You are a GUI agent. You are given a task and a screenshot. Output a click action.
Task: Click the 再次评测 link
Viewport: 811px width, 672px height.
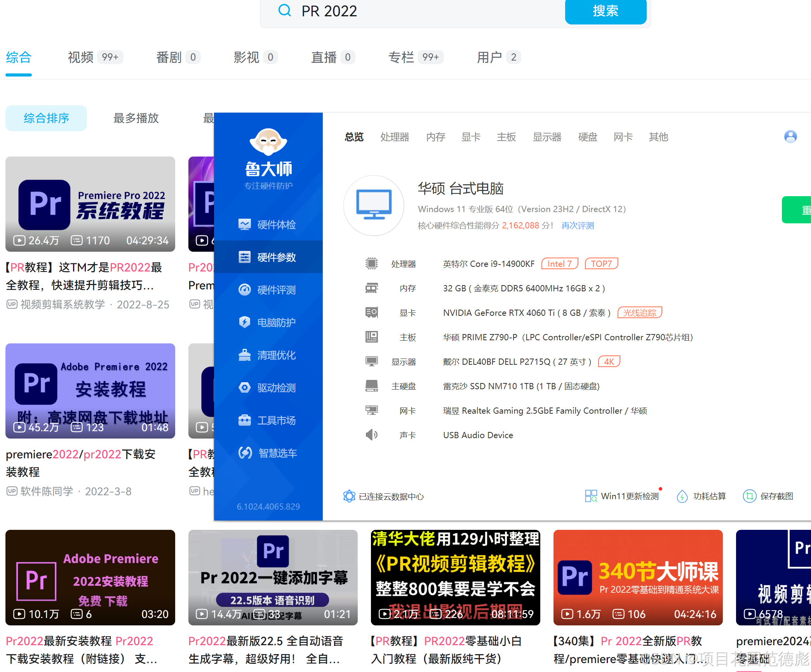pyautogui.click(x=578, y=225)
